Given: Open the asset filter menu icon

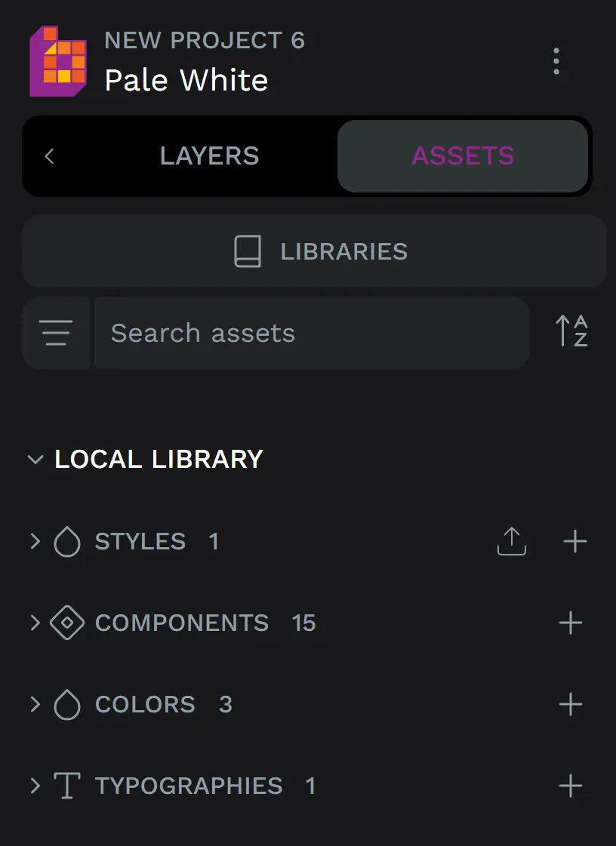Looking at the screenshot, I should (x=57, y=333).
